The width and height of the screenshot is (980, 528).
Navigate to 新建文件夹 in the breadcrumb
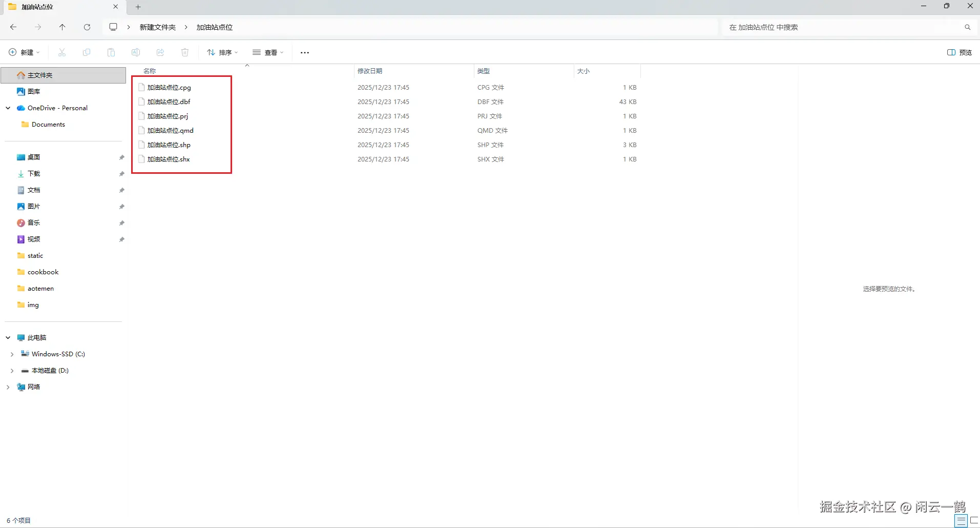coord(158,27)
